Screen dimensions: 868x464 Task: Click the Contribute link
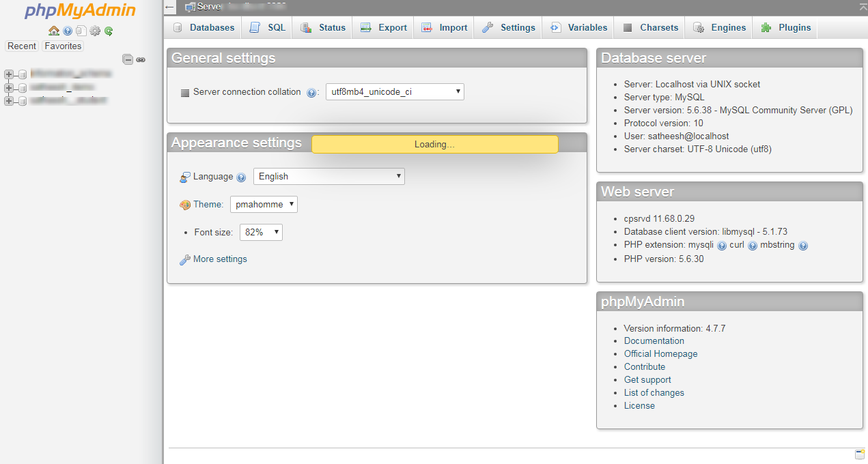[645, 367]
